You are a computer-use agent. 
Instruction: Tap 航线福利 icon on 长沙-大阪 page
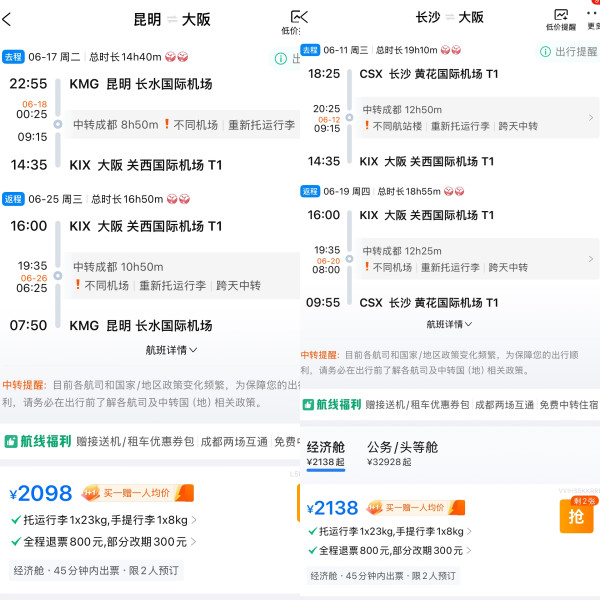(x=308, y=404)
